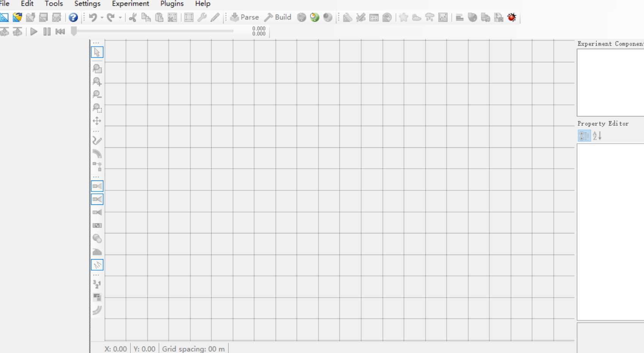Select the connected nodes tool
Screen dimensions: 644x353
97,167
